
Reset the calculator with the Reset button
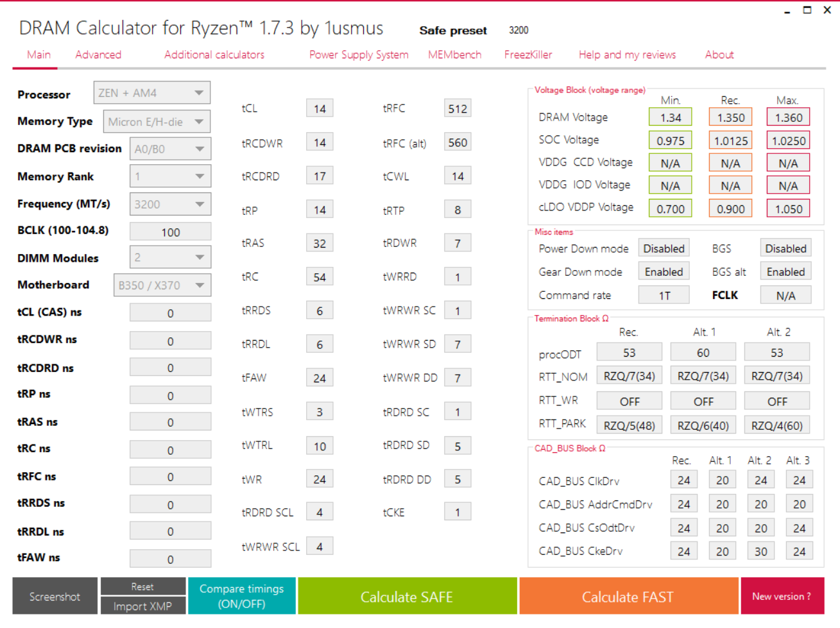pyautogui.click(x=142, y=586)
